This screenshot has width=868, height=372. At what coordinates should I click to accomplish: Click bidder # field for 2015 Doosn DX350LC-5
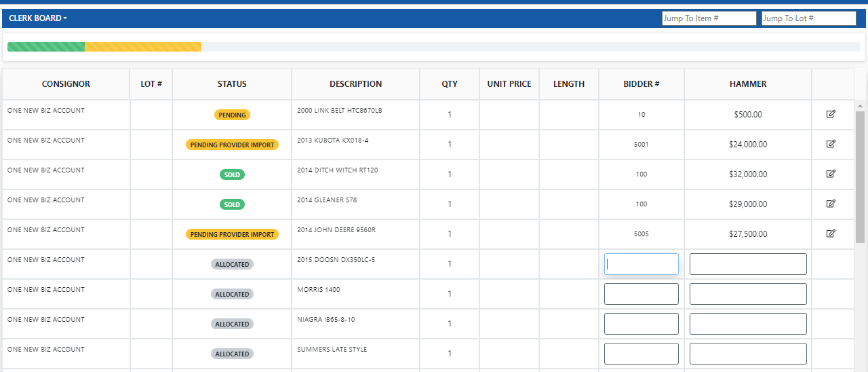coord(642,264)
